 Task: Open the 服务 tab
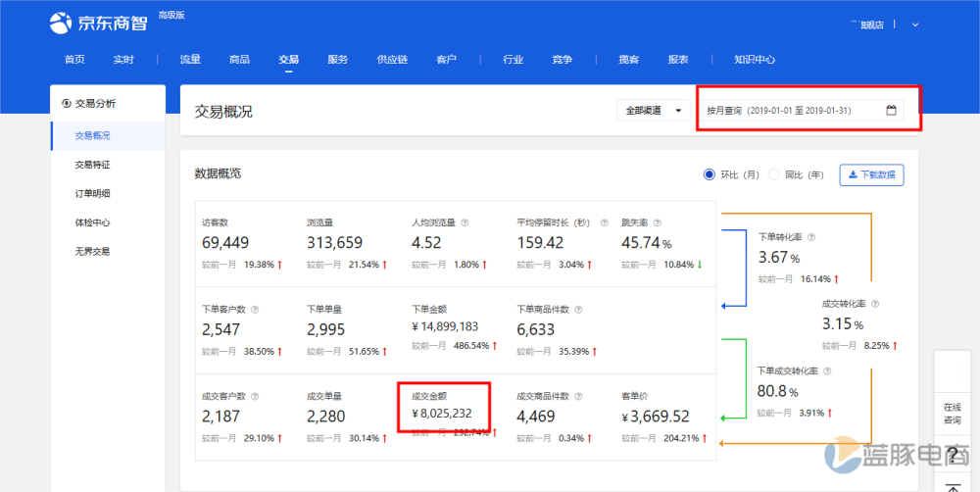(x=337, y=60)
